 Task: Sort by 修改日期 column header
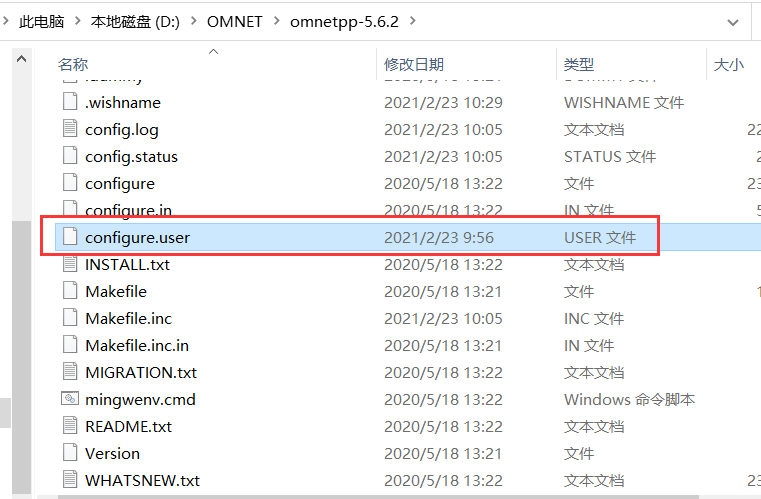414,64
